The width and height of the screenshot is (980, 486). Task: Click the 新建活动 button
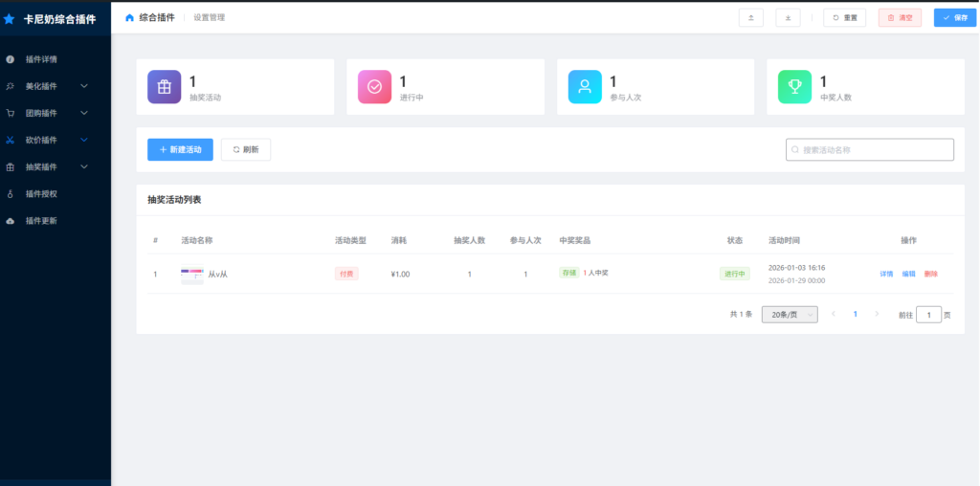pyautogui.click(x=180, y=149)
